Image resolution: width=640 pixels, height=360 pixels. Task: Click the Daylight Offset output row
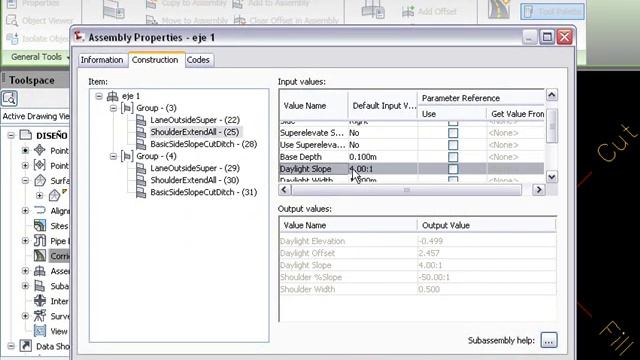pos(417,253)
